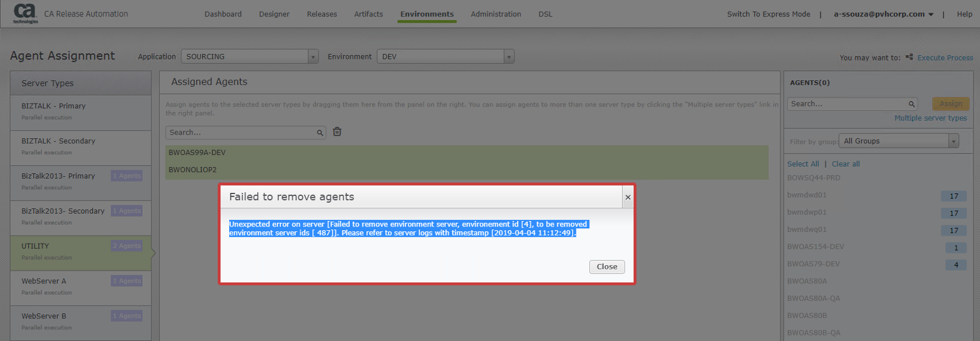Viewport: 980px width, 341px height.
Task: Close dialog using the X icon
Action: click(628, 197)
